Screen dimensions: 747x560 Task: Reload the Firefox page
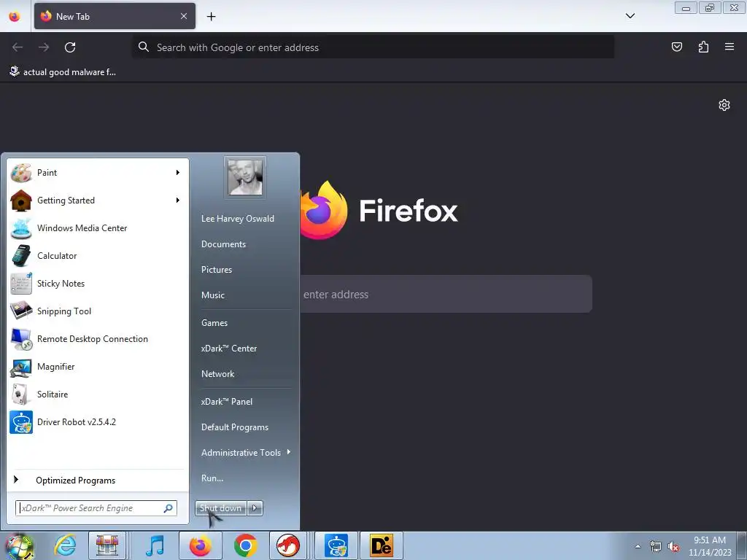click(70, 47)
